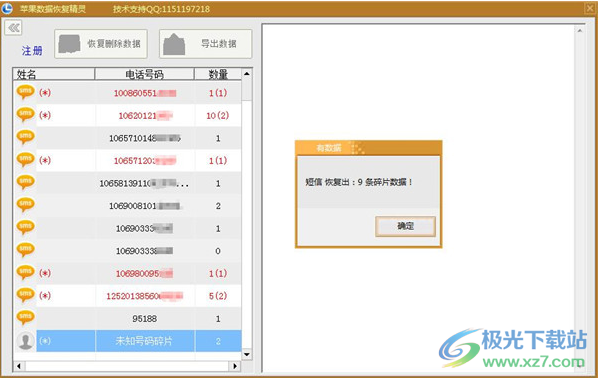Image resolution: width=598 pixels, height=378 pixels.
Task: Select phone number 100860551 entry
Action: coord(145,93)
